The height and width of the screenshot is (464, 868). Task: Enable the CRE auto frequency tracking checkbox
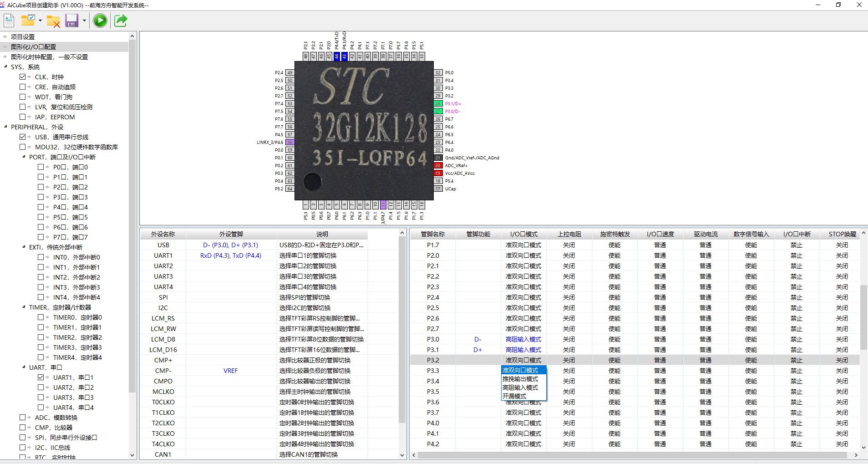(22, 87)
